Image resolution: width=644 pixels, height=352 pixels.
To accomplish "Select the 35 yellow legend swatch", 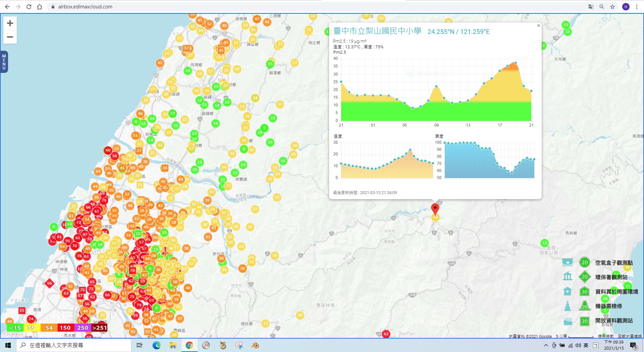I will pyautogui.click(x=32, y=328).
